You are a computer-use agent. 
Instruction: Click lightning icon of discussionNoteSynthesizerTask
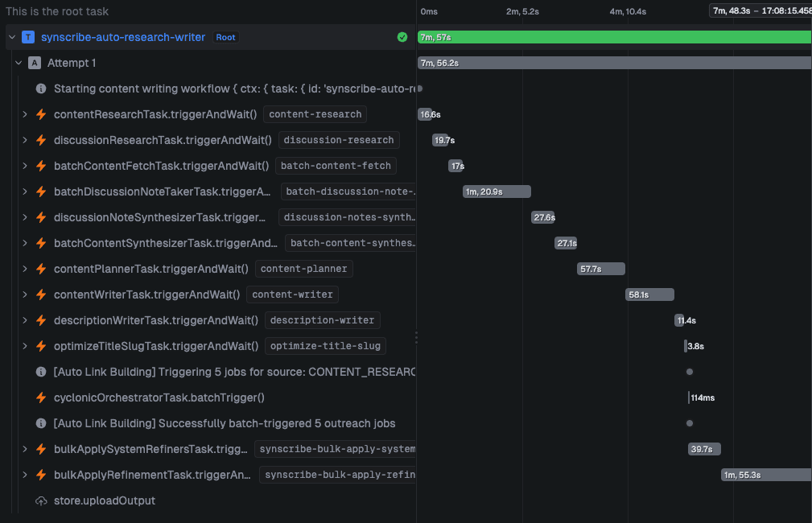click(x=41, y=217)
